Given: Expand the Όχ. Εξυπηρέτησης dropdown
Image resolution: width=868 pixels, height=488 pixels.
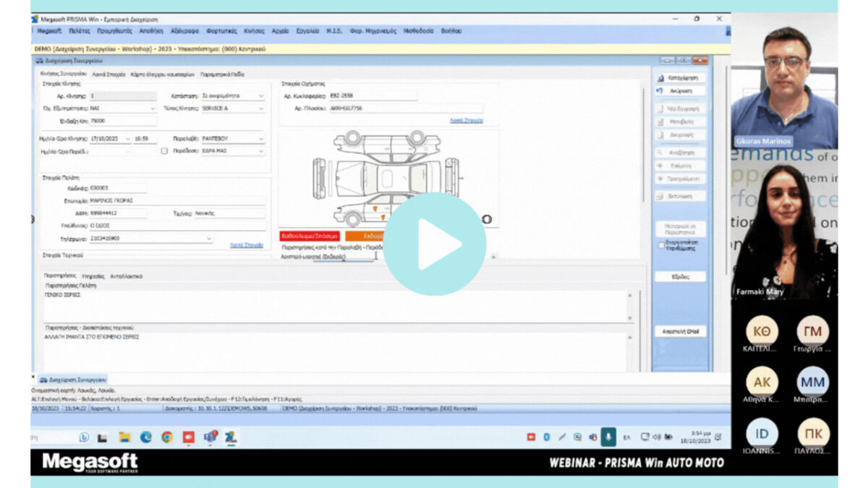Looking at the screenshot, I should point(153,108).
